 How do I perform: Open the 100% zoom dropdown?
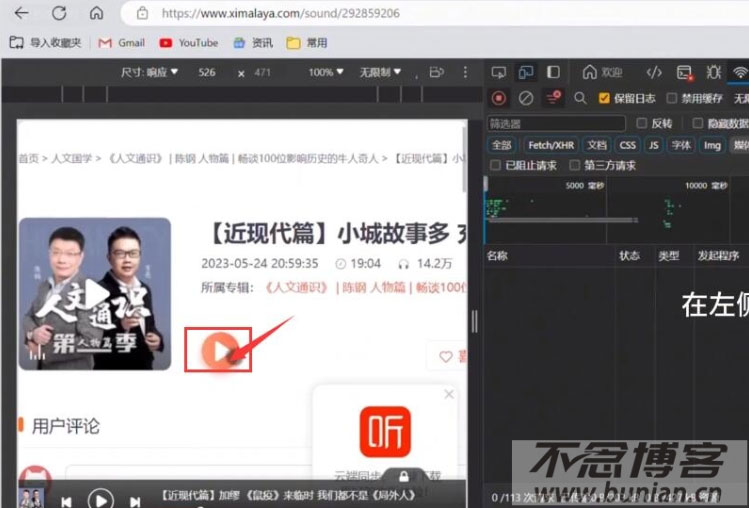pos(326,72)
